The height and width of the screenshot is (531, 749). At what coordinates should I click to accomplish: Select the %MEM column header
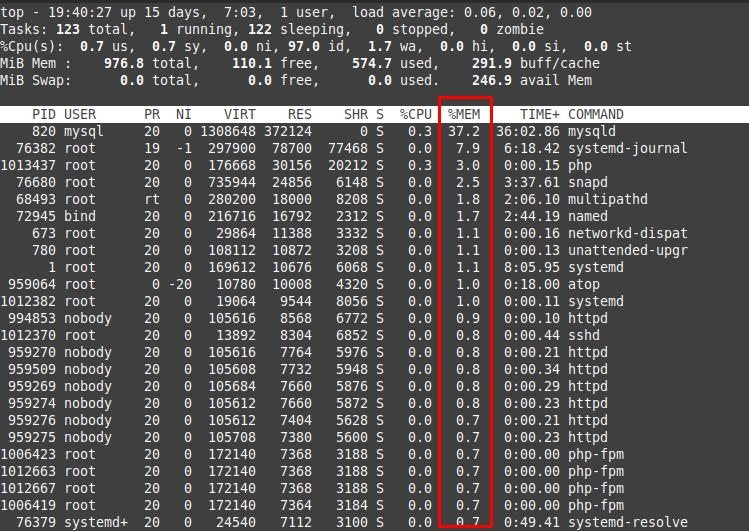coord(464,114)
